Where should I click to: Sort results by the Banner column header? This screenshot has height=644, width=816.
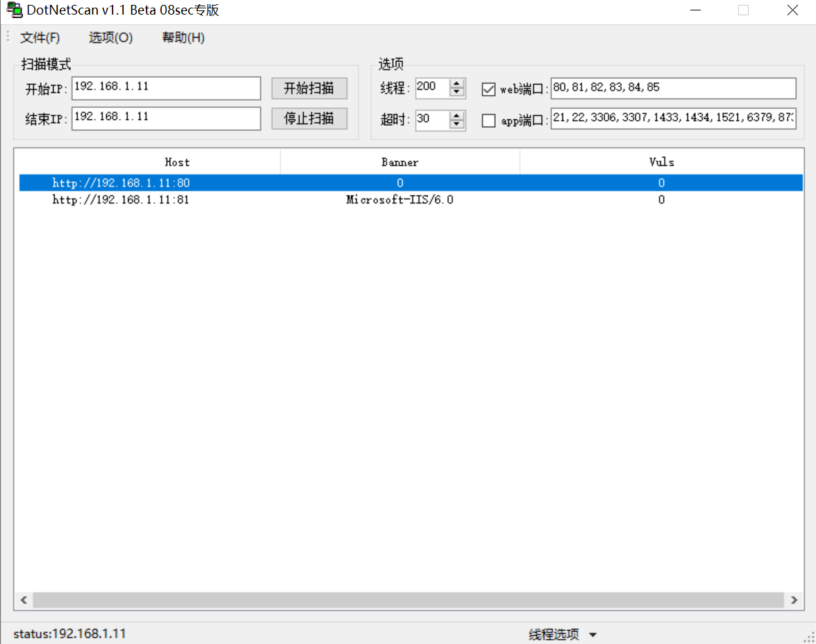pos(400,163)
